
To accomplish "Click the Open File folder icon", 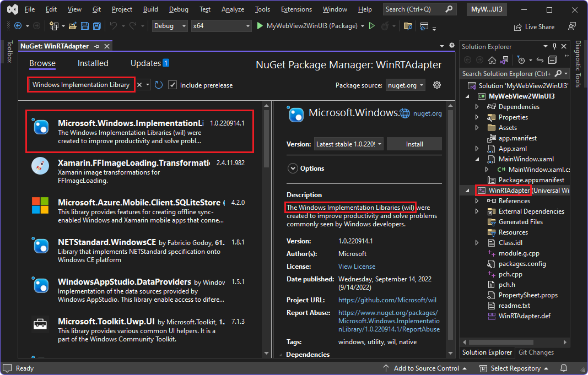I will [73, 26].
